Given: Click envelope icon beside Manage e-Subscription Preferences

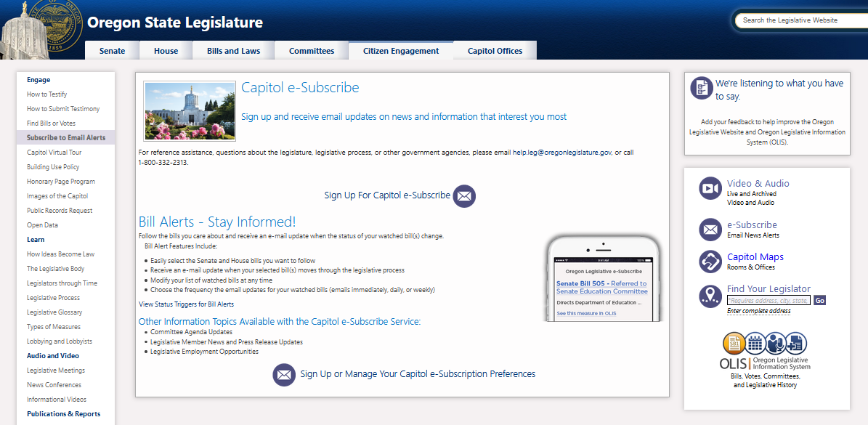Looking at the screenshot, I should coord(284,375).
